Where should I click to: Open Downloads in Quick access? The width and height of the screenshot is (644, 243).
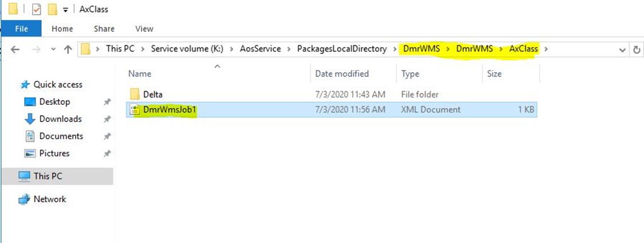[60, 119]
